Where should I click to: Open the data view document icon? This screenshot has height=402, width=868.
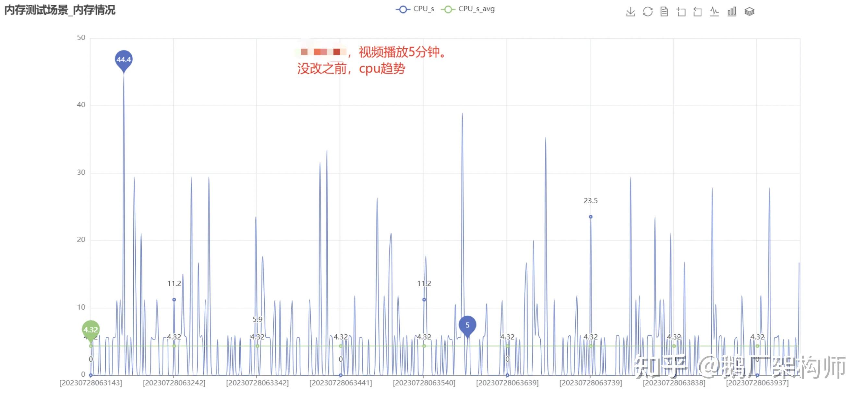(x=664, y=11)
